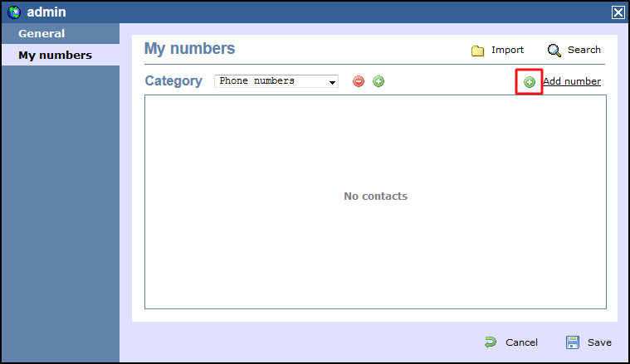Click the Import folder icon

point(477,51)
